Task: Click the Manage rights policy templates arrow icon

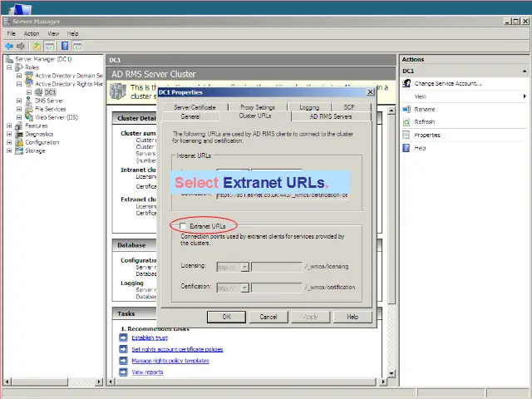Action: (123, 360)
